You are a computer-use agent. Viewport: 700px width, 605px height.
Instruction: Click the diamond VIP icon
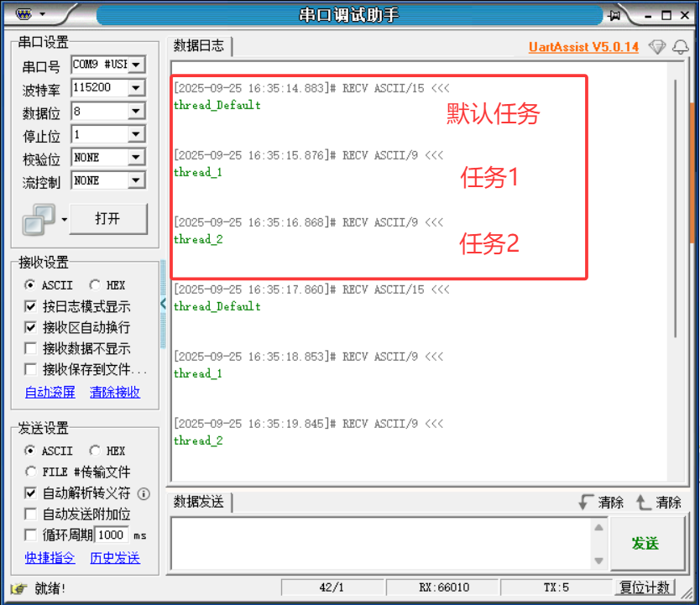tap(657, 46)
